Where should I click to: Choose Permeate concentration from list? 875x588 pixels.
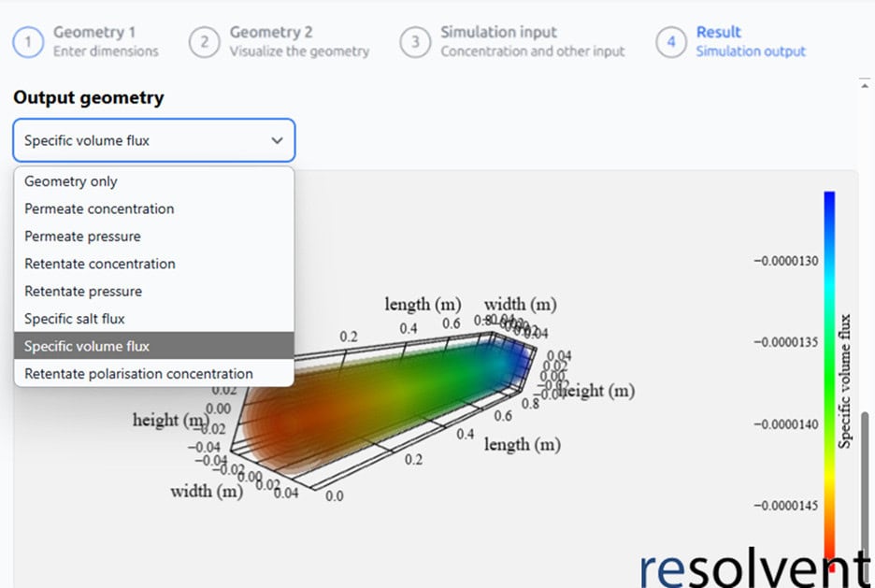tap(99, 208)
